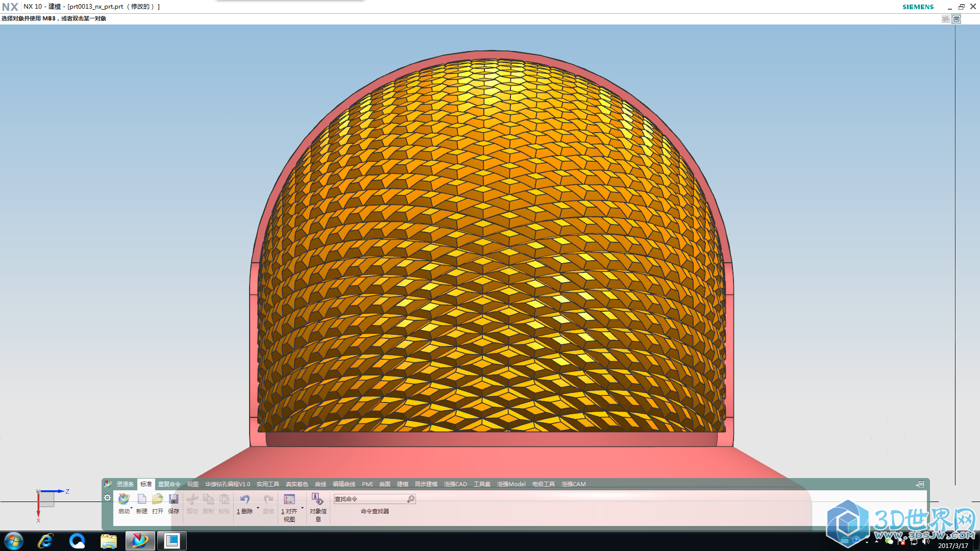This screenshot has width=980, height=551.
Task: Click the ribbon settings gear icon
Action: coord(107,497)
